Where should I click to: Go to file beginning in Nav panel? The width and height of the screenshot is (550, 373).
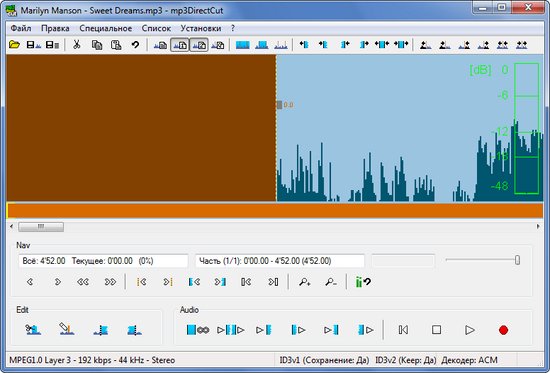tap(246, 281)
